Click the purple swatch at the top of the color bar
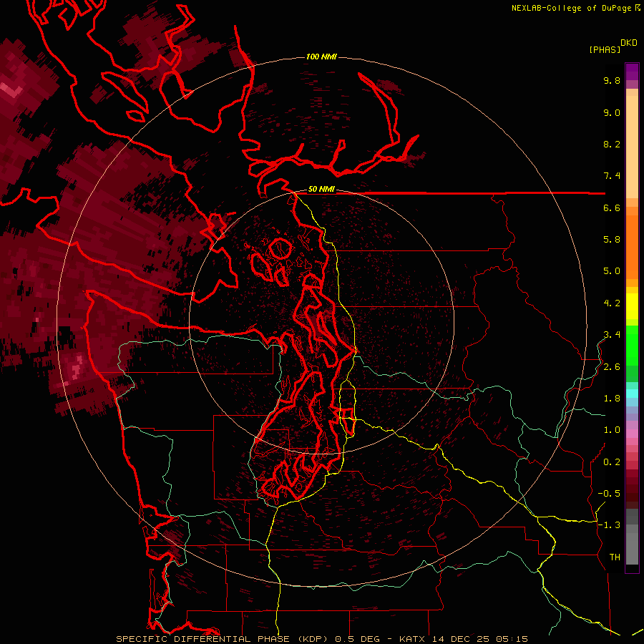The height and width of the screenshot is (644, 644). [x=632, y=72]
